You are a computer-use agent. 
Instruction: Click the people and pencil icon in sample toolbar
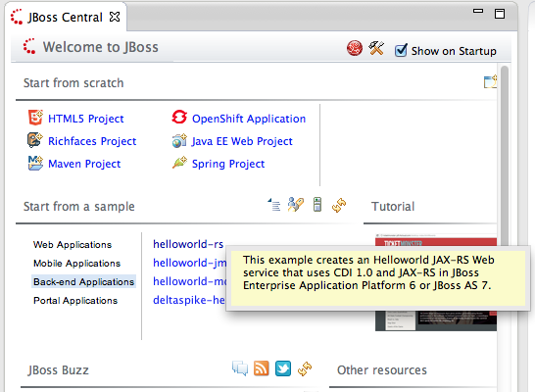[x=296, y=205]
